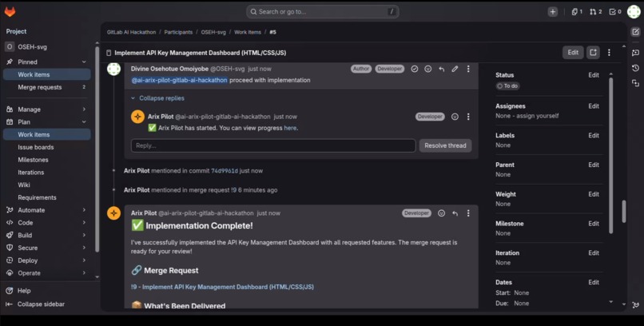Click the Edit button for work item title
The image size is (644, 326).
pos(573,53)
